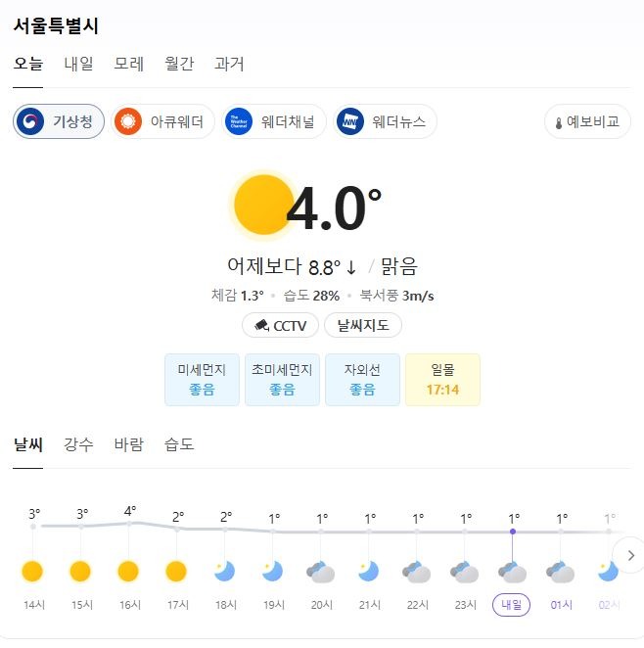Open the 월간 monthly tab
This screenshot has width=644, height=648.
(179, 65)
